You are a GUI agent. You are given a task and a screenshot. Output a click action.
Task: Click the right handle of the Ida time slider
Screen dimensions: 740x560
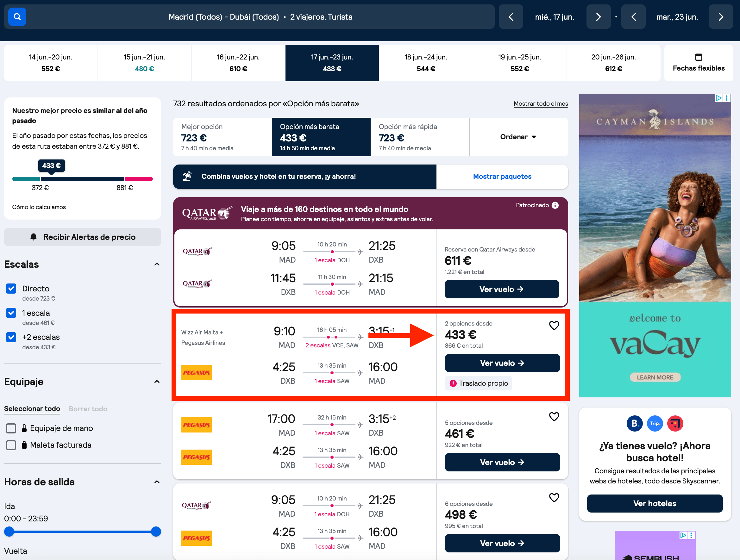pos(156,531)
